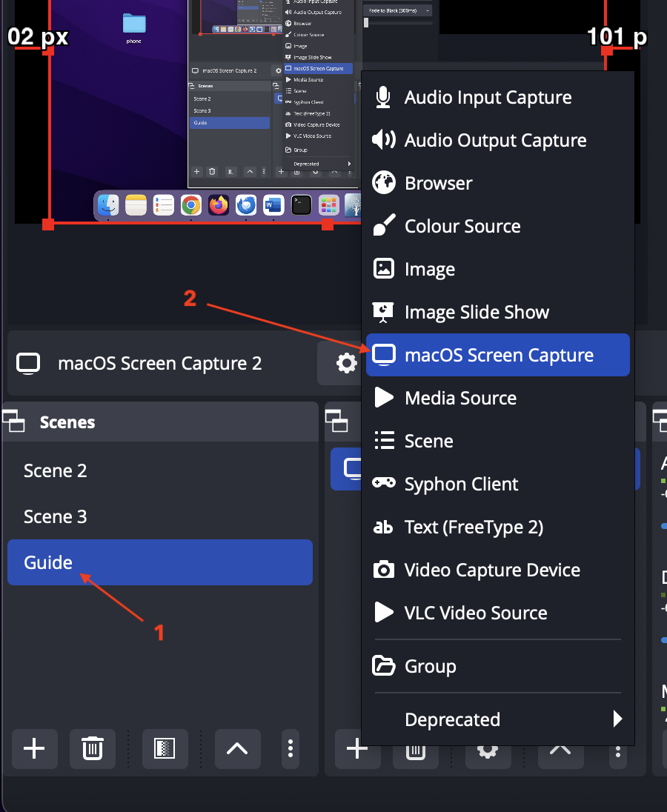Click the Thunderbird icon in the preview dock

246,205
